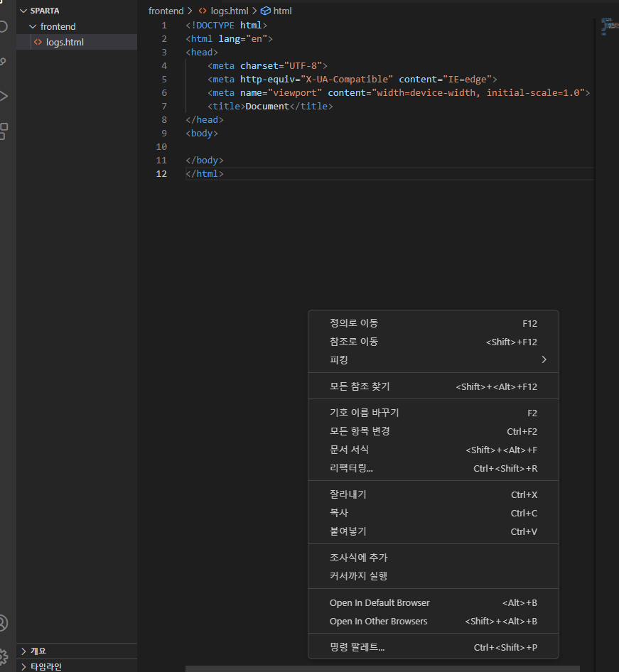Screen dimensions: 619x672
Task: Choose 붙여넣기 (Paste) menu entry
Action: point(434,531)
